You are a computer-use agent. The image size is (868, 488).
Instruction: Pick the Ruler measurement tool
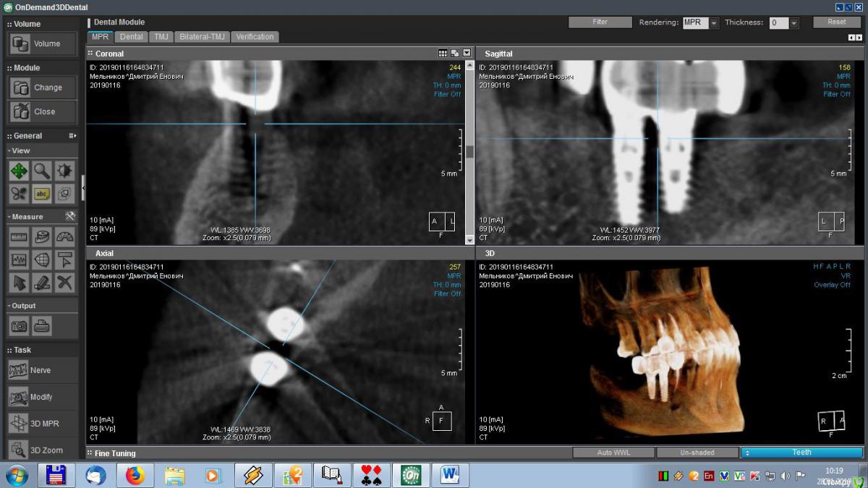coord(19,236)
